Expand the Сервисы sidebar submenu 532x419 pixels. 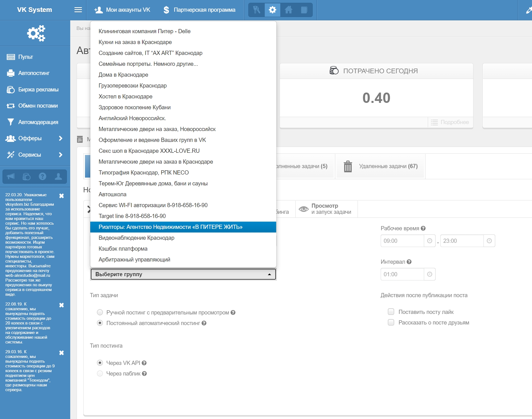pos(60,155)
